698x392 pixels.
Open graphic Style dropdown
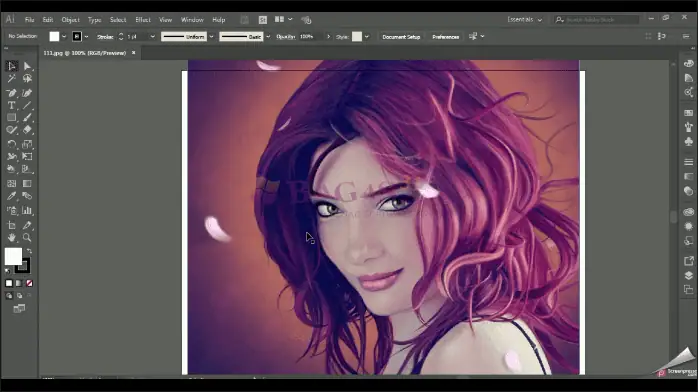pos(367,36)
